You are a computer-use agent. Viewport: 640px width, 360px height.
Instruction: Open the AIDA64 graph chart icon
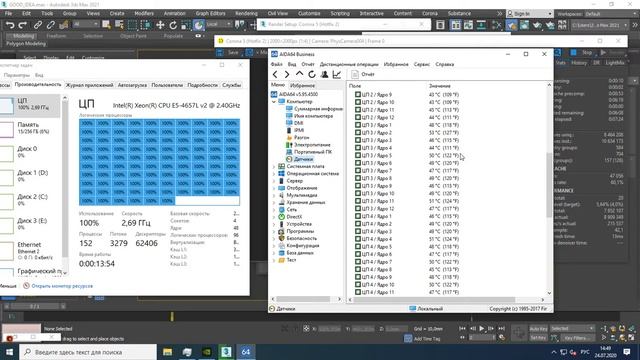tap(337, 74)
